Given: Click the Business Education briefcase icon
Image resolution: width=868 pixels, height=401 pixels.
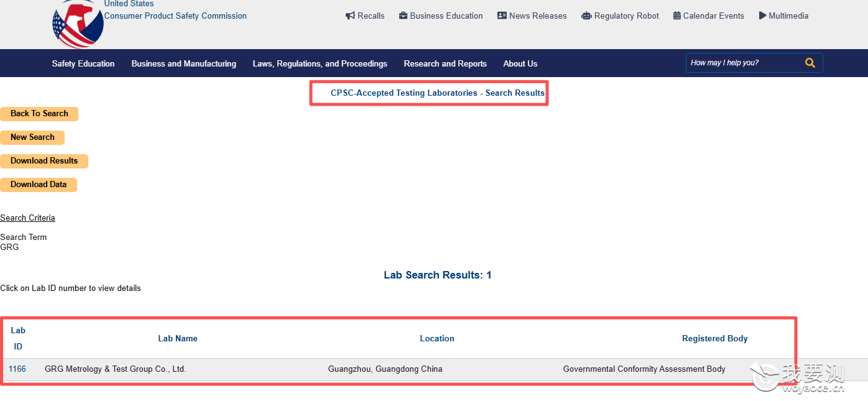Looking at the screenshot, I should (x=403, y=16).
